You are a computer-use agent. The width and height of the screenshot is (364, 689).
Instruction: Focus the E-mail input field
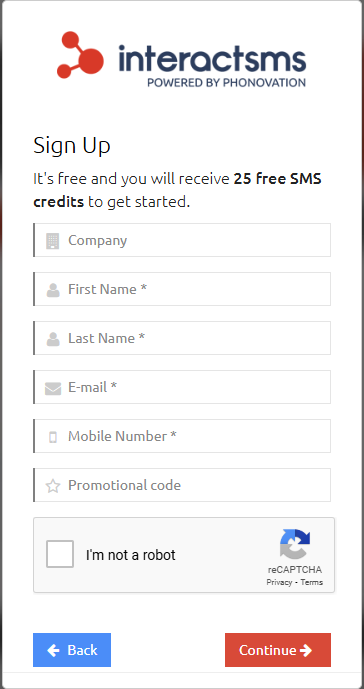point(182,387)
